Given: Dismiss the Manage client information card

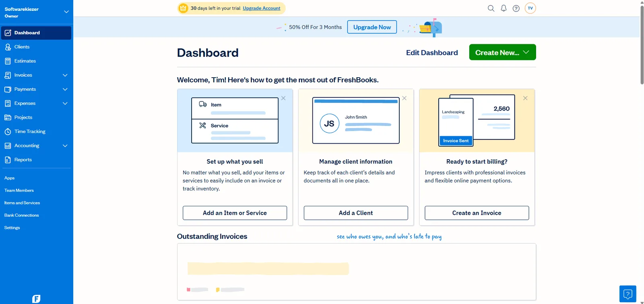Looking at the screenshot, I should pos(405,98).
